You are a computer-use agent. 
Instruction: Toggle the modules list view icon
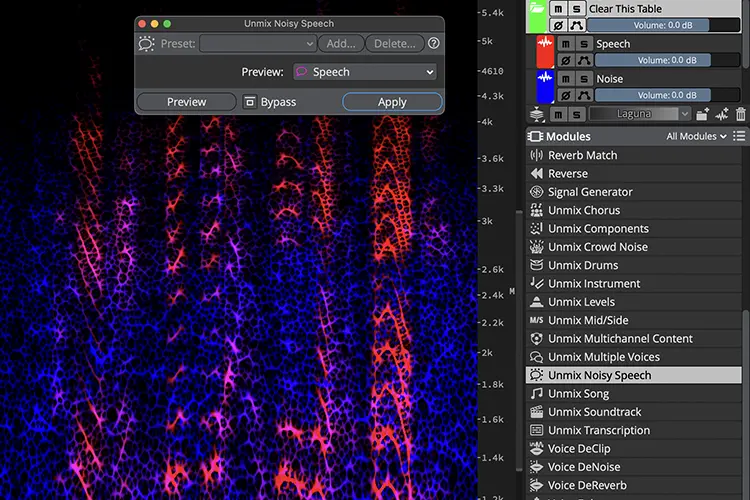(x=739, y=136)
